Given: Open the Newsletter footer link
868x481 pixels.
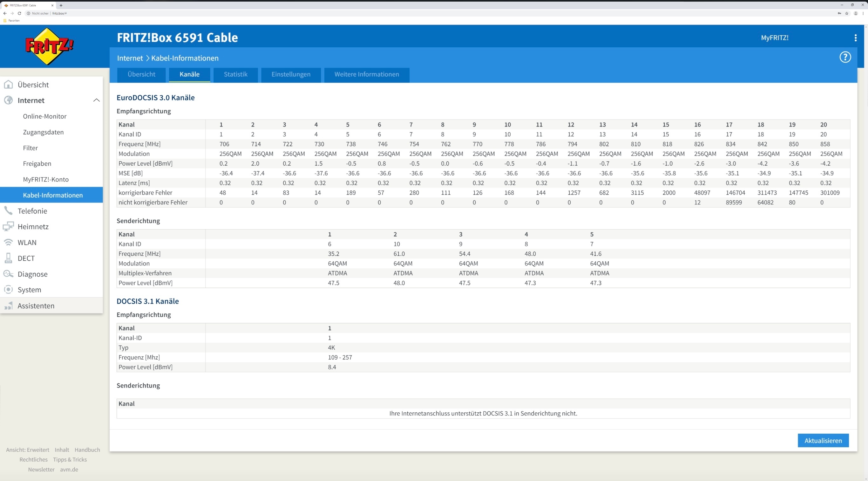Looking at the screenshot, I should click(41, 469).
